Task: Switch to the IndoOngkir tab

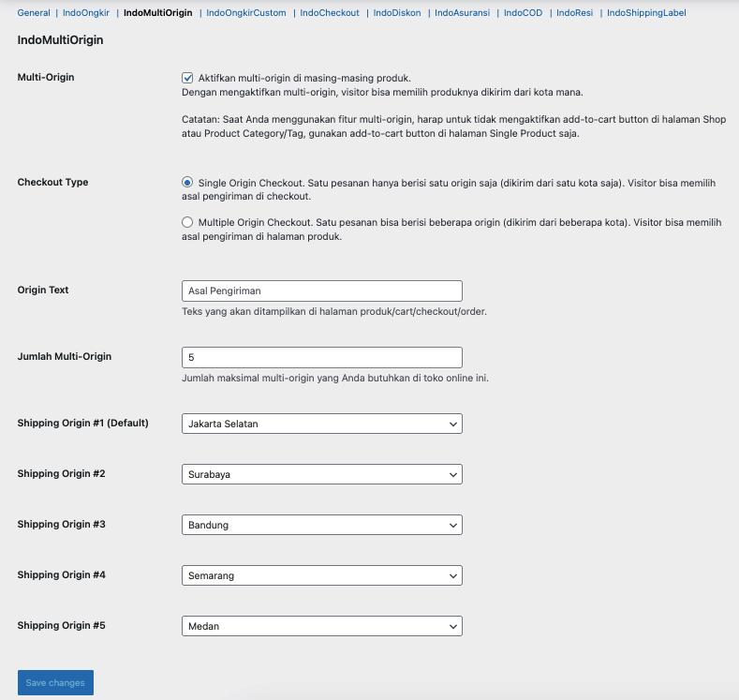Action: [x=86, y=13]
